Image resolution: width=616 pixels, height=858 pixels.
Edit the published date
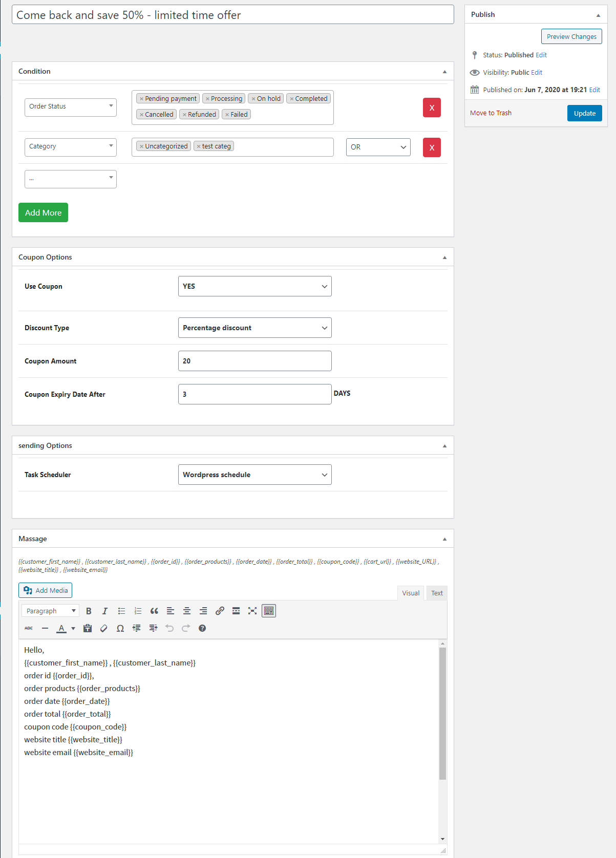click(594, 90)
